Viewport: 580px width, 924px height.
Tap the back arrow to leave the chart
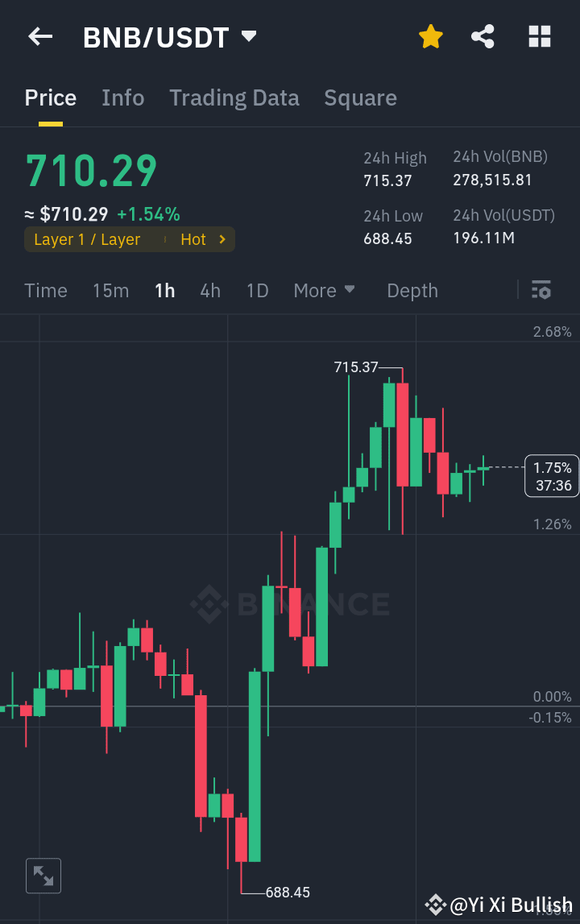(40, 36)
